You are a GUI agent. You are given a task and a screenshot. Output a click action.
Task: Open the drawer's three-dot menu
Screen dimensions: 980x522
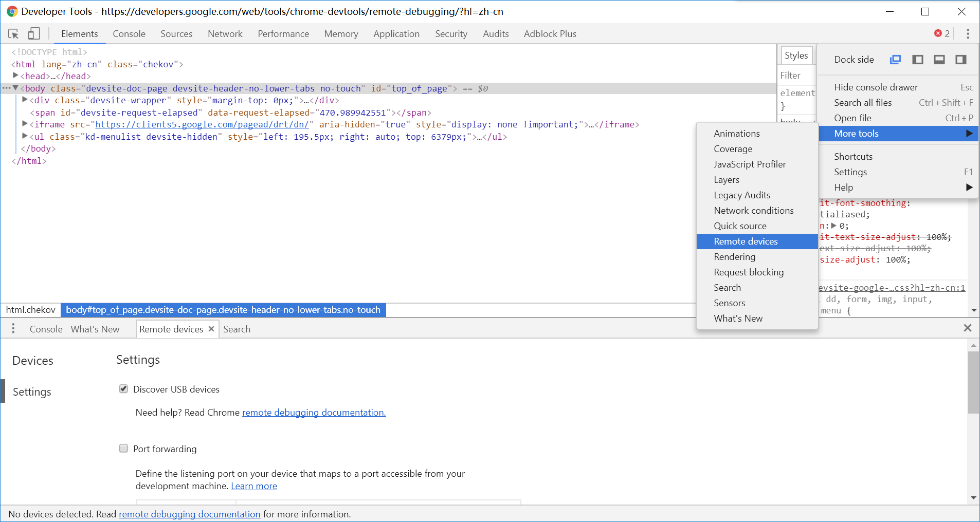coord(13,329)
